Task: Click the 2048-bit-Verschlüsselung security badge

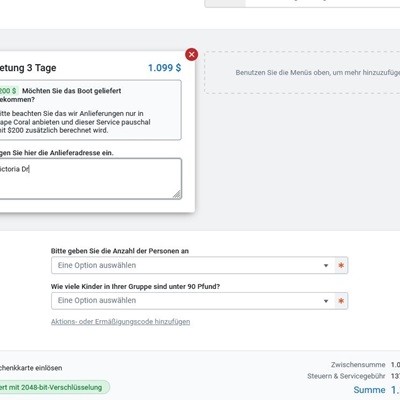Action: pos(54,387)
